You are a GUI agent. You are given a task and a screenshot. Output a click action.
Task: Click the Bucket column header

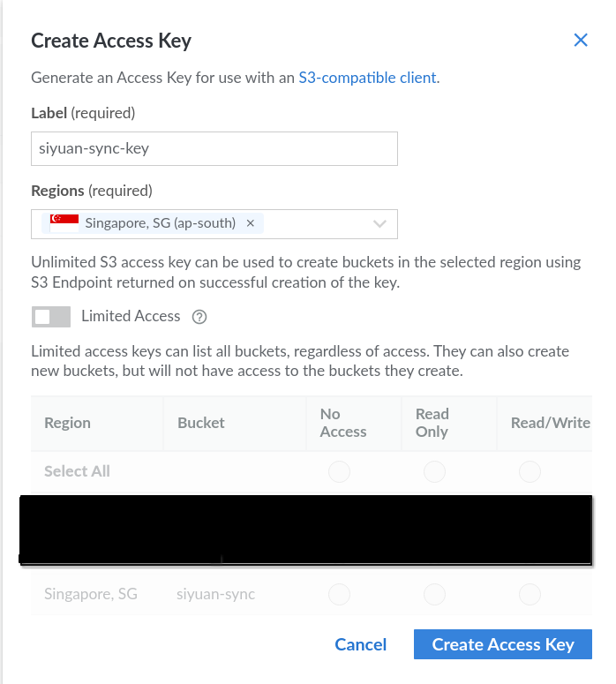pyautogui.click(x=201, y=423)
